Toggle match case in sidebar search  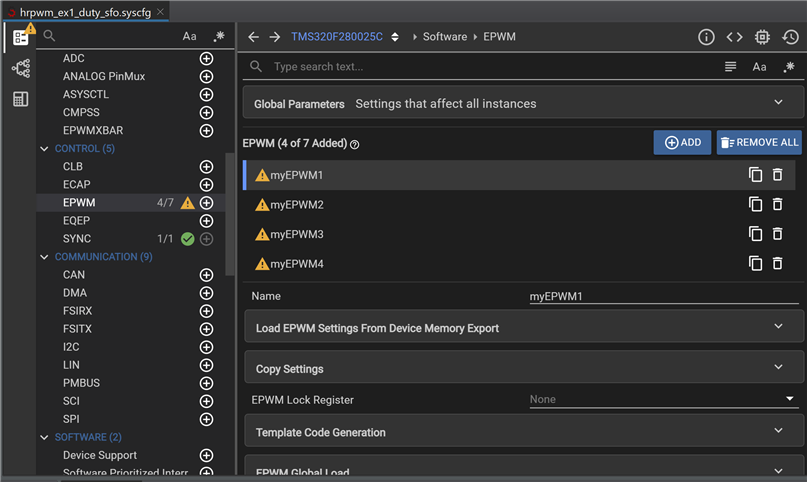click(x=189, y=36)
